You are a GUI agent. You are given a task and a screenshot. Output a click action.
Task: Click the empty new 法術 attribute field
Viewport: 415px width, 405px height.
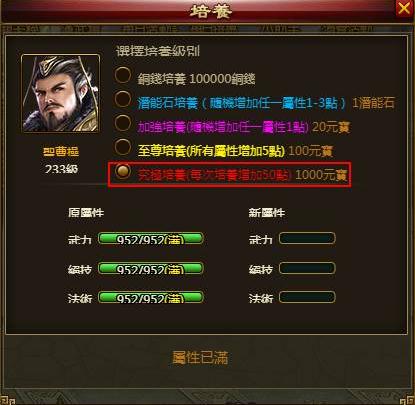pos(307,297)
